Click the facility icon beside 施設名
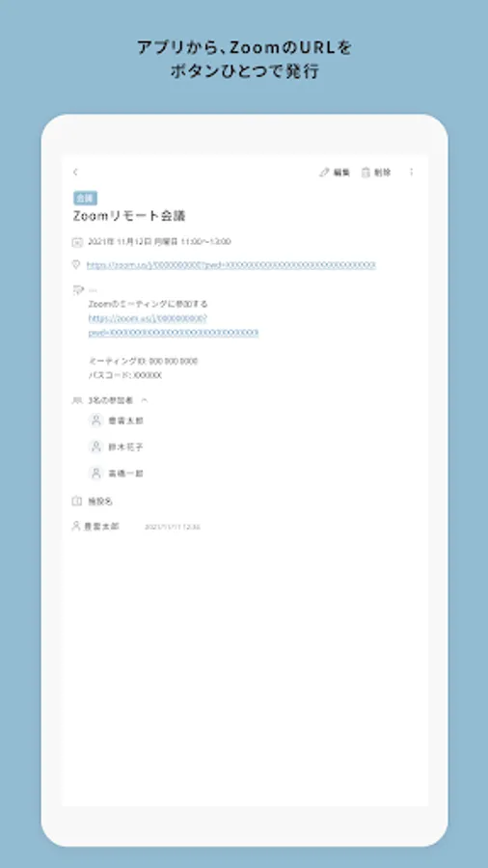The height and width of the screenshot is (868, 488). 77,501
